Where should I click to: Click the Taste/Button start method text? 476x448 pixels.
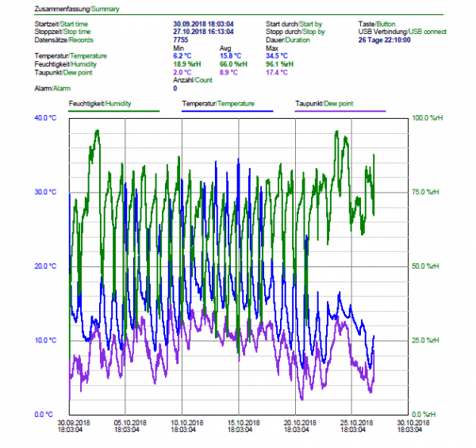pos(377,25)
